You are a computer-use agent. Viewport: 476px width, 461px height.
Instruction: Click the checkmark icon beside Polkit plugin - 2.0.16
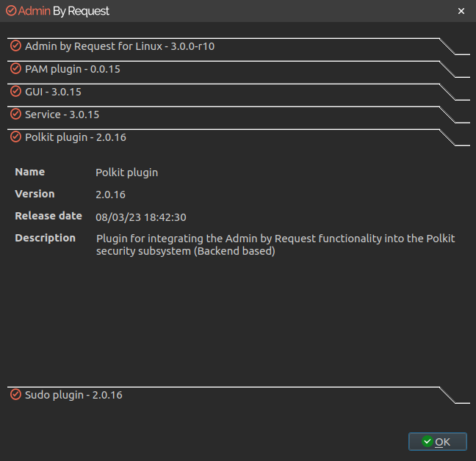click(x=15, y=137)
